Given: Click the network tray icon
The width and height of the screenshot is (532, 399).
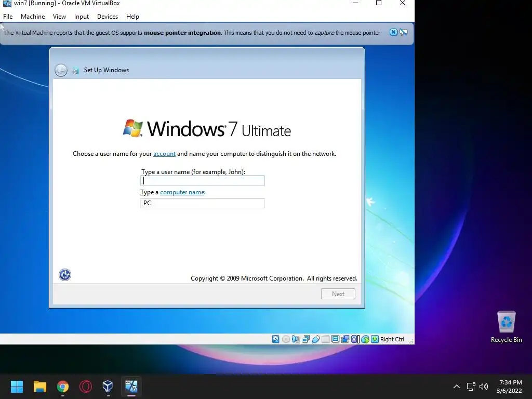Looking at the screenshot, I should [x=471, y=387].
